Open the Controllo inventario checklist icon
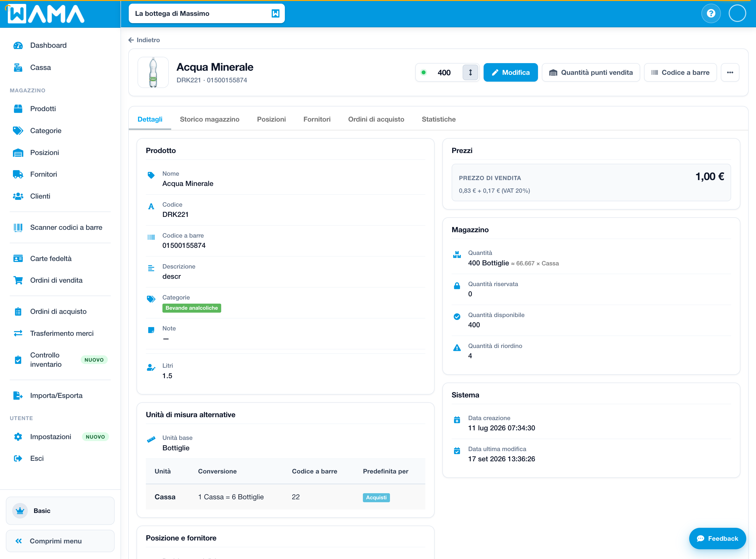Screen dimensions: 756x559 point(18,360)
